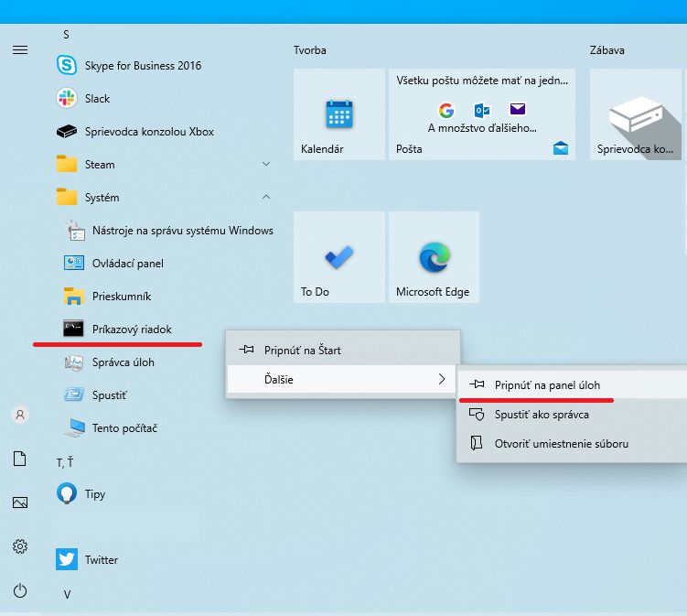Open the Sprievodca ko... tile under Zábava
The image size is (687, 616).
point(635,114)
